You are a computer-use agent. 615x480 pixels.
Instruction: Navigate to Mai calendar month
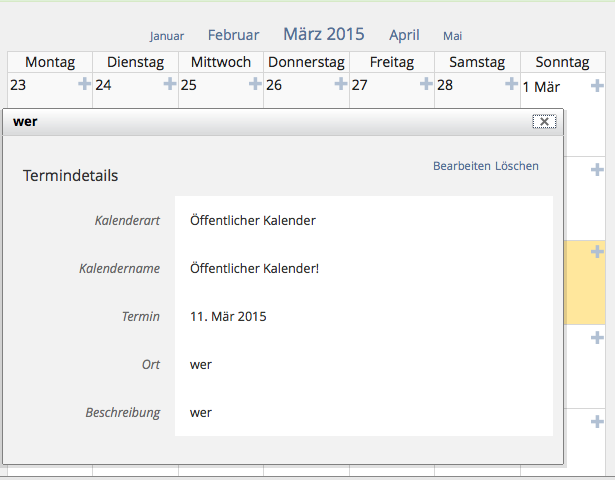coord(452,36)
